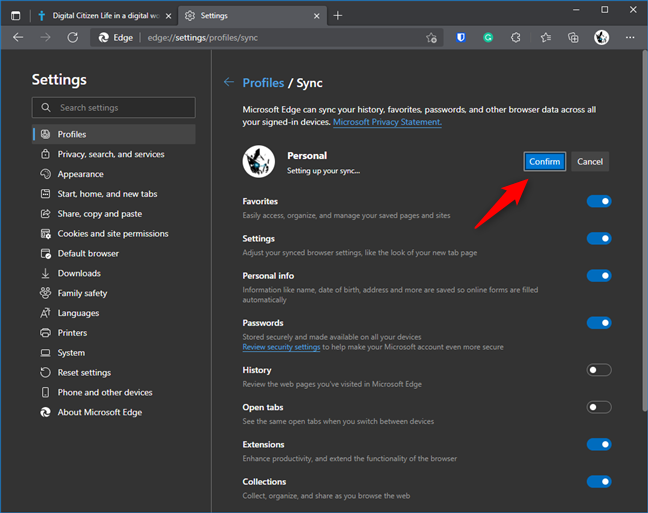Open the Extensions puzzle icon
The image size is (648, 513).
point(516,37)
